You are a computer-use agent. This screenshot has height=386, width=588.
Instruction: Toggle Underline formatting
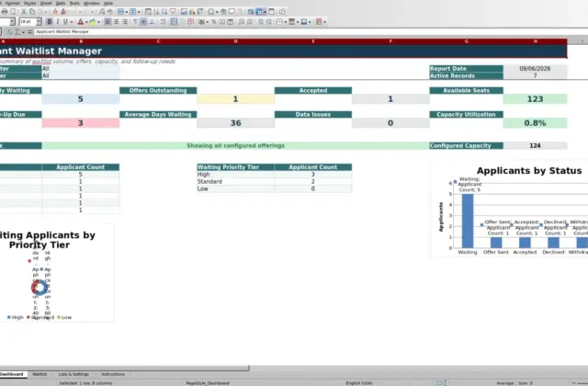point(65,22)
